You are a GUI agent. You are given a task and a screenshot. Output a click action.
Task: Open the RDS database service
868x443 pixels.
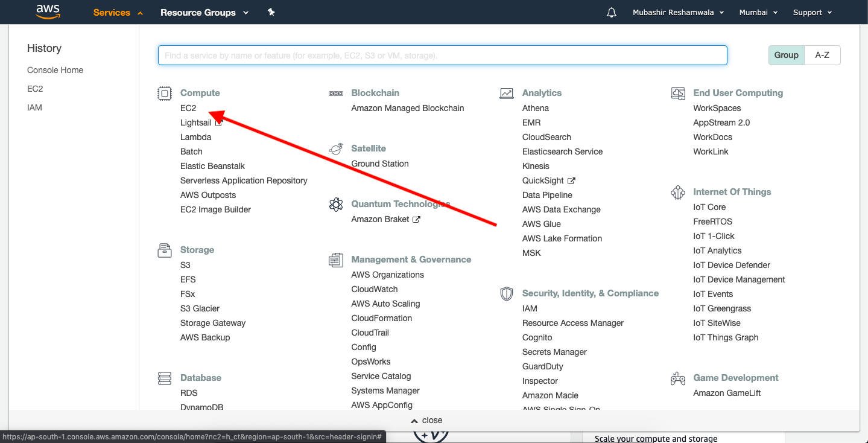189,393
